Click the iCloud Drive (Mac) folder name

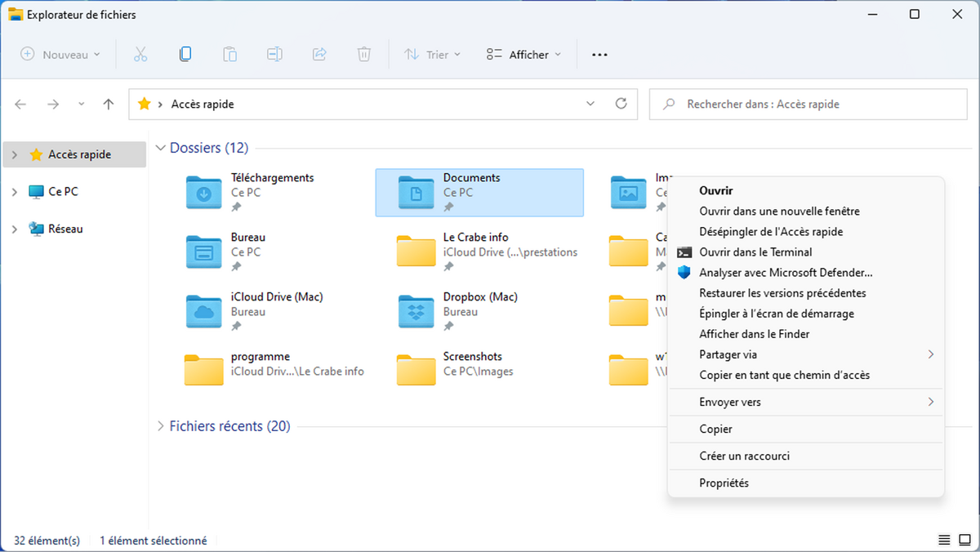point(277,297)
